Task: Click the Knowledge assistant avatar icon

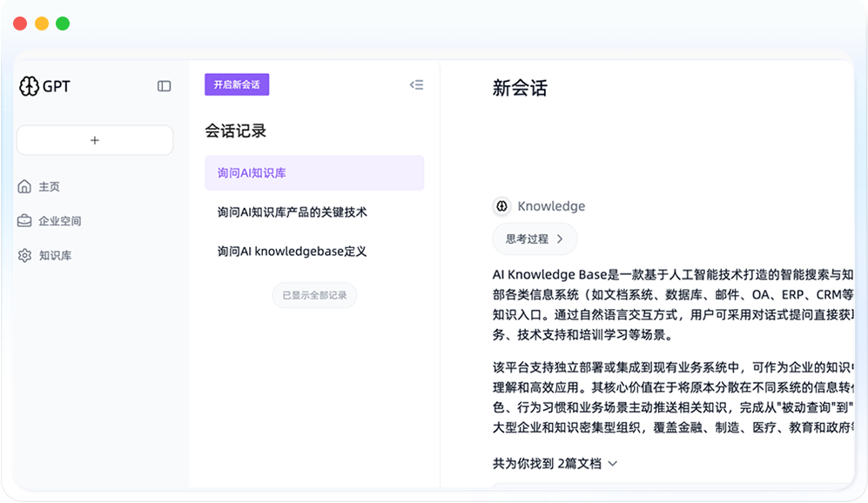Action: pos(501,206)
